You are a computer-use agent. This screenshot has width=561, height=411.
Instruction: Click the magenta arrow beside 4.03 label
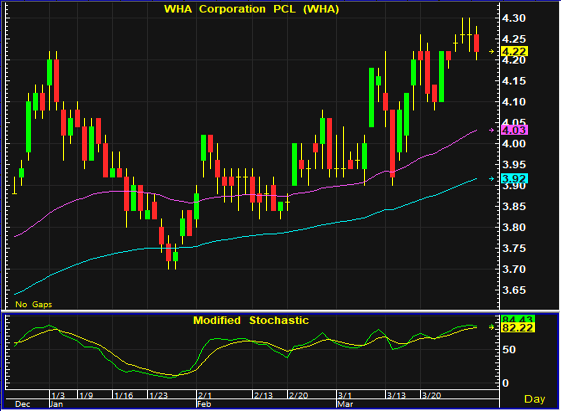[492, 130]
